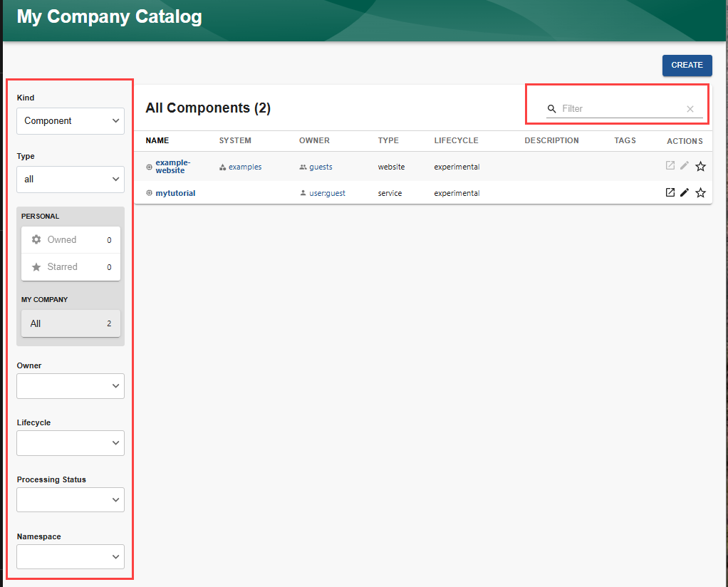Select the All filter under My Company
Image resolution: width=728 pixels, height=587 pixels.
pos(70,323)
